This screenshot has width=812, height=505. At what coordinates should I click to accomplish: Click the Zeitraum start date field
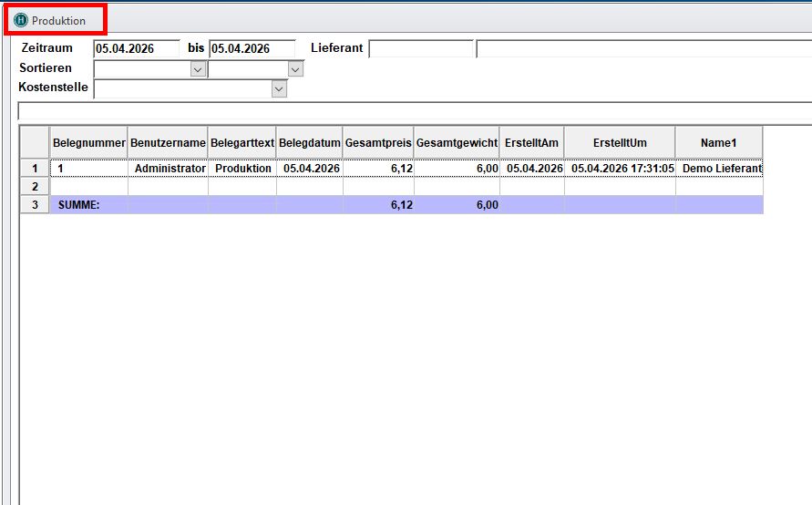tap(136, 49)
